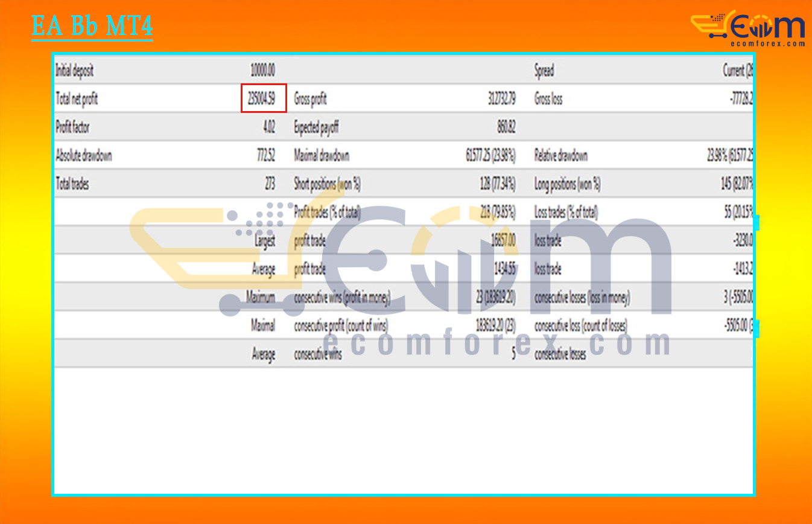
Task: Open the EA Bb MT4 link
Action: pos(91,25)
